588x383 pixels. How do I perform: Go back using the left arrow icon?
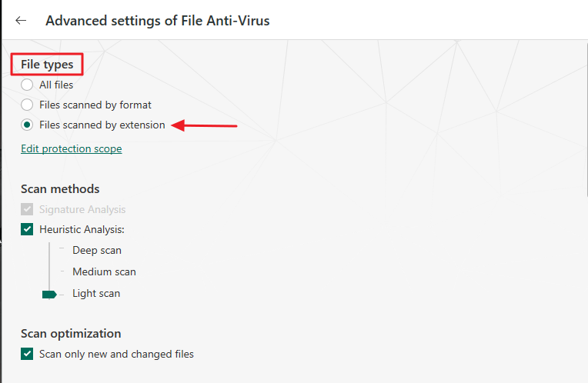click(x=21, y=21)
